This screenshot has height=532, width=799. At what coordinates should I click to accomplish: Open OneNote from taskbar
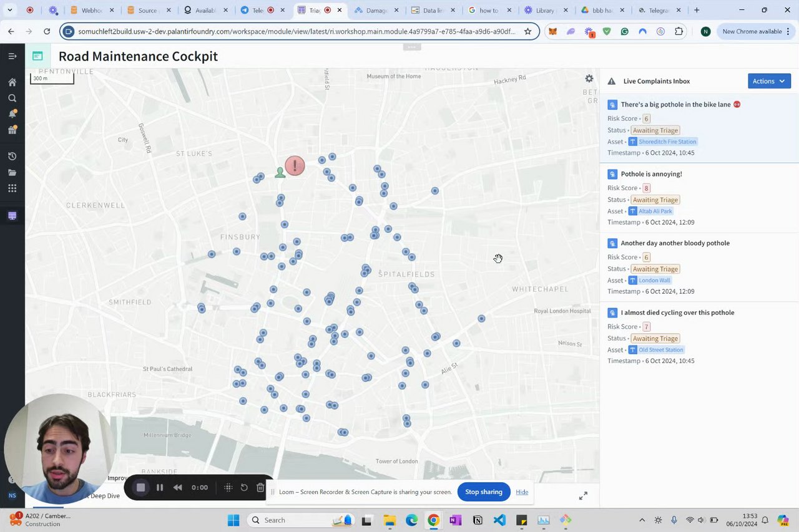(455, 520)
